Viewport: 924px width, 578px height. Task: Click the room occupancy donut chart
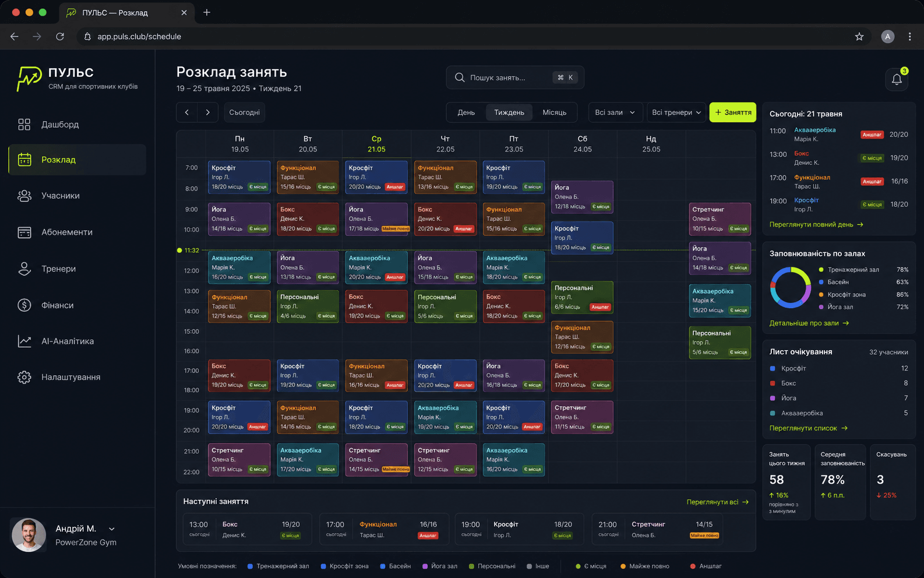[x=790, y=287]
